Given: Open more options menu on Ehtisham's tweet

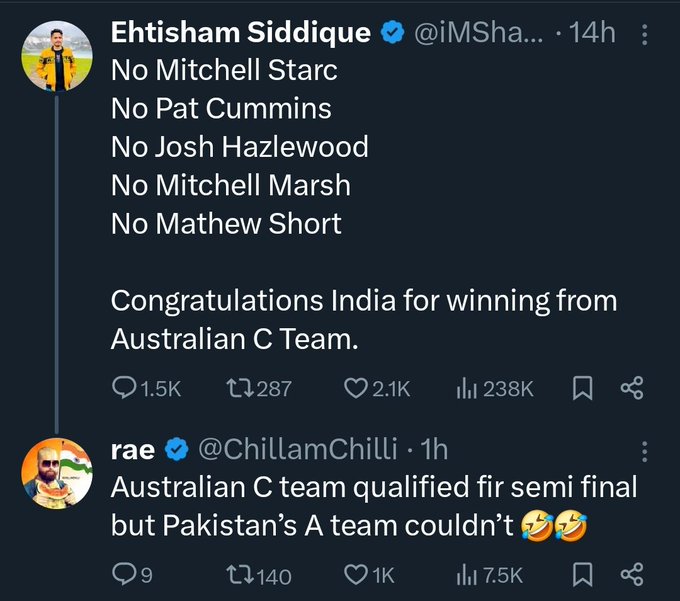Looking at the screenshot, I should tap(644, 35).
